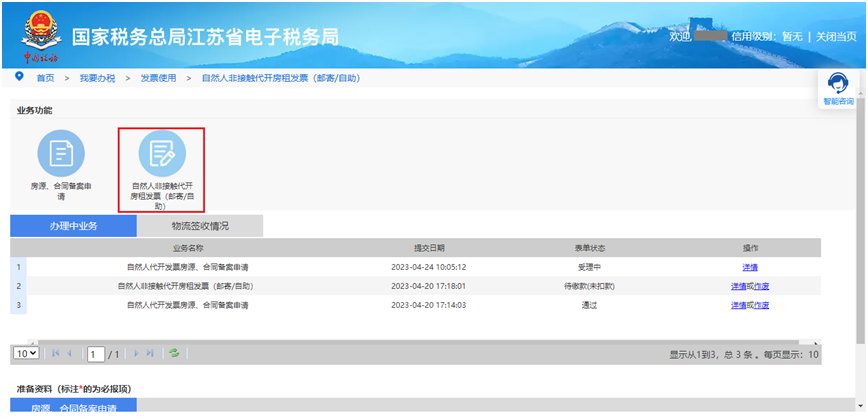This screenshot has height=420, width=868.
Task: Click the 提交日期 column header
Action: (428, 247)
